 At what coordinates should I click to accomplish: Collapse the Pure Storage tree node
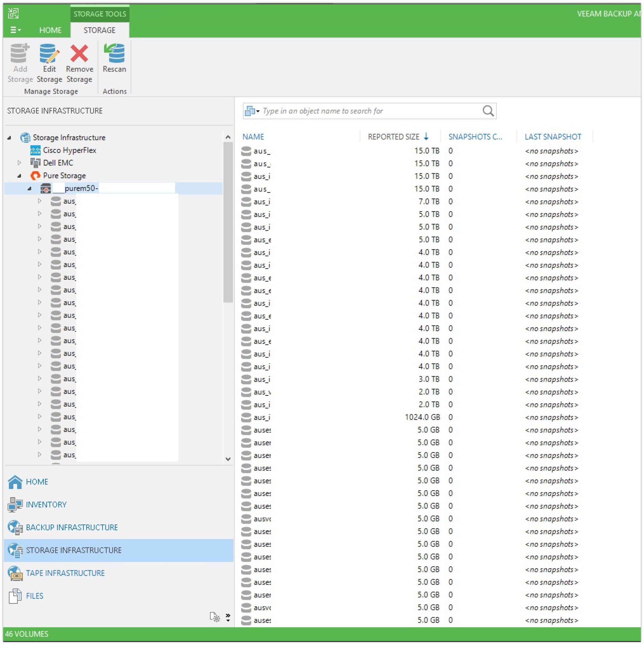tap(19, 176)
